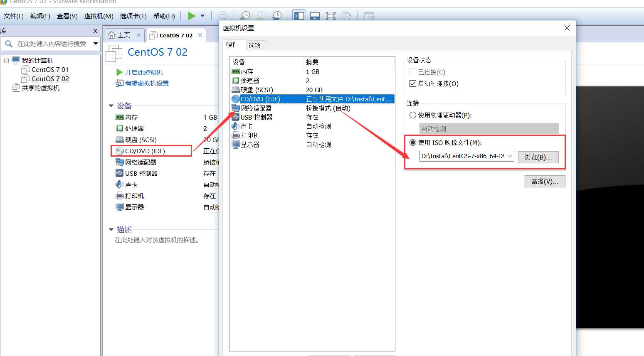Click the VM description text field
The height and width of the screenshot is (356, 644).
tap(157, 240)
